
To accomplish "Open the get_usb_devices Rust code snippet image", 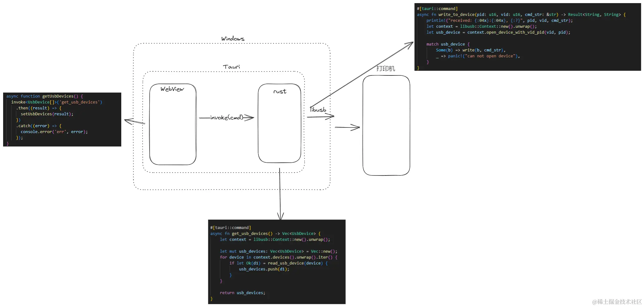I will (277, 262).
